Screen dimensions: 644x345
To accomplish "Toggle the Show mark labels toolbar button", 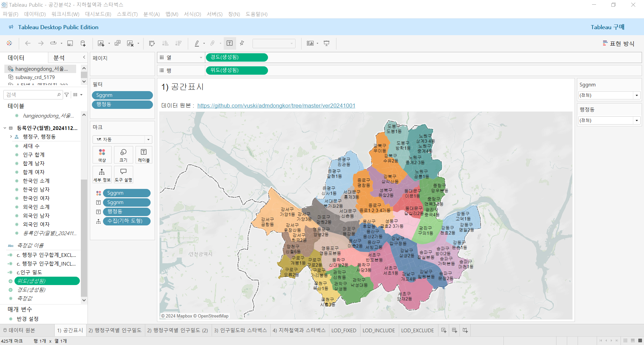I will point(230,43).
